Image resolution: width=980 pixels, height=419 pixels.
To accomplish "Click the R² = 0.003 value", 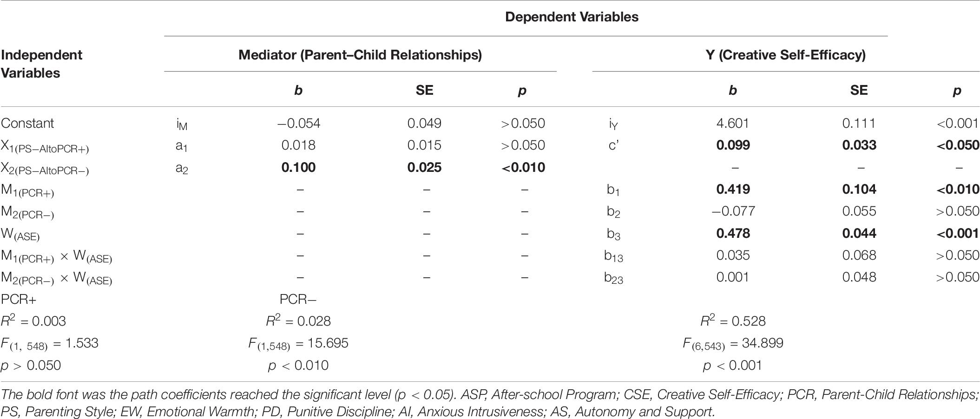I will tap(33, 321).
